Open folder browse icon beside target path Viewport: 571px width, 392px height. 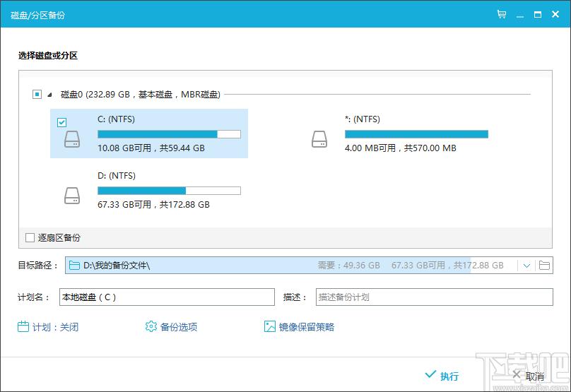click(x=544, y=266)
